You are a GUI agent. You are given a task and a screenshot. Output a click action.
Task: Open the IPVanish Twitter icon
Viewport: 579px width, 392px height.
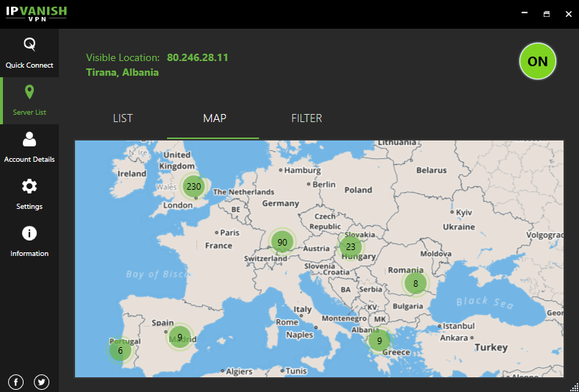[41, 382]
